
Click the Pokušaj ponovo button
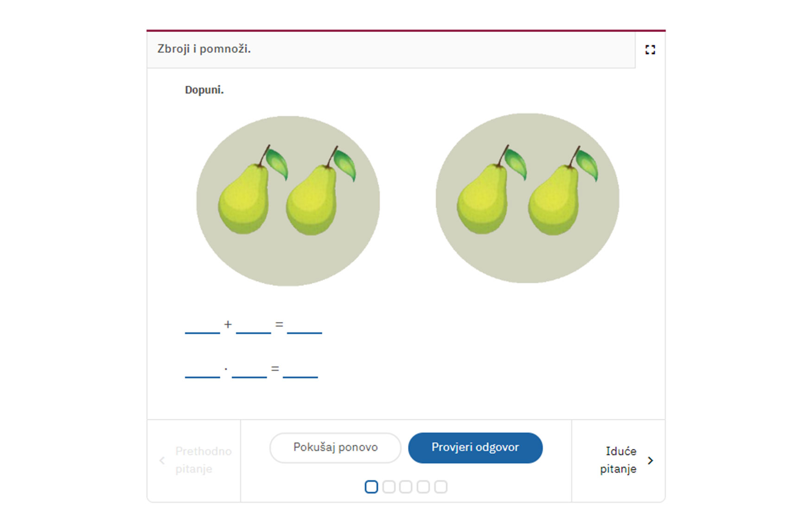pyautogui.click(x=335, y=448)
